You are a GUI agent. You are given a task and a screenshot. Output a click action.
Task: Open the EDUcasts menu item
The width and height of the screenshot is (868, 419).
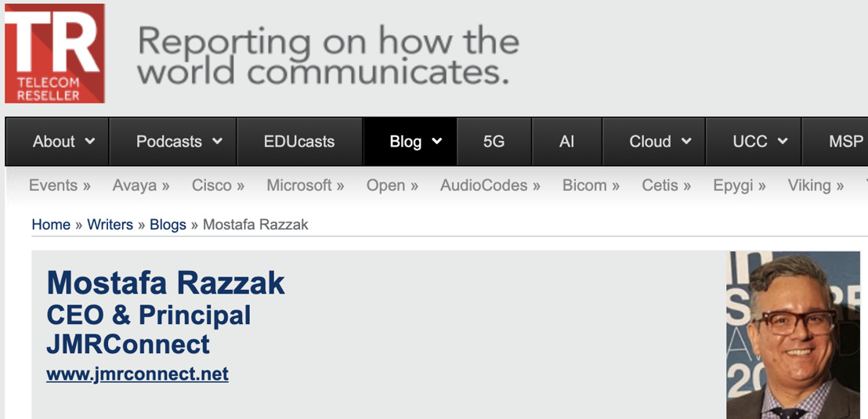coord(299,142)
